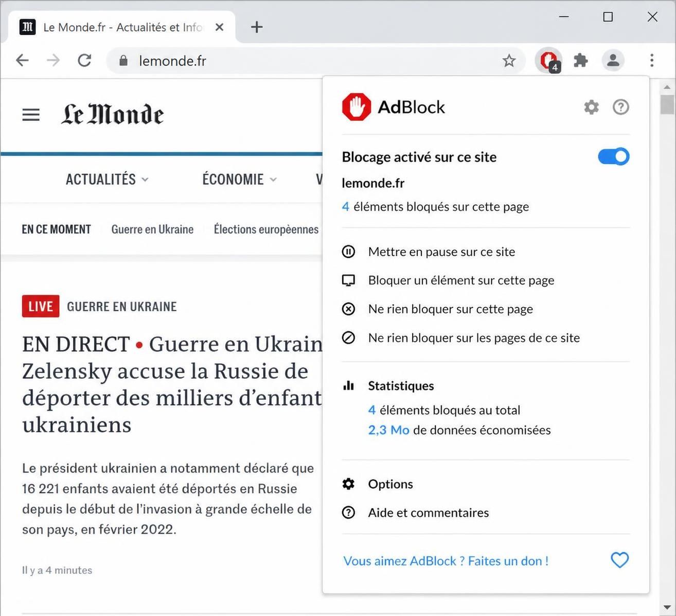
Task: Click the gear icon next to Options
Action: pos(348,484)
